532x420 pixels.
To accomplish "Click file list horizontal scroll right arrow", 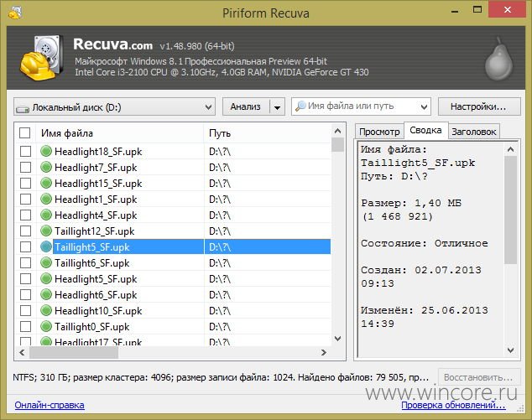I will [323, 353].
